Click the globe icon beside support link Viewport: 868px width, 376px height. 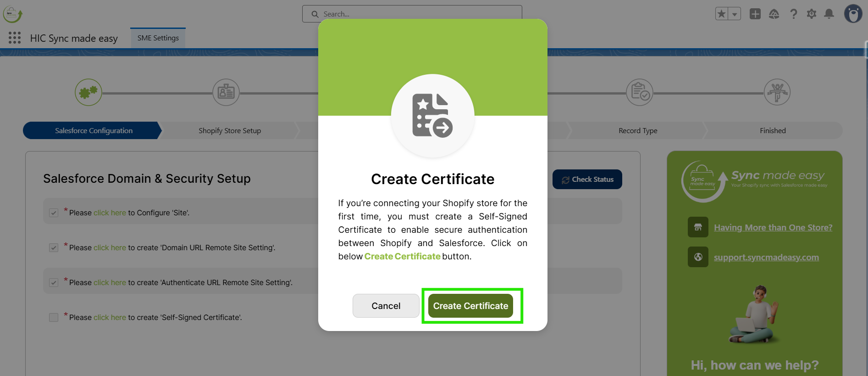click(698, 257)
